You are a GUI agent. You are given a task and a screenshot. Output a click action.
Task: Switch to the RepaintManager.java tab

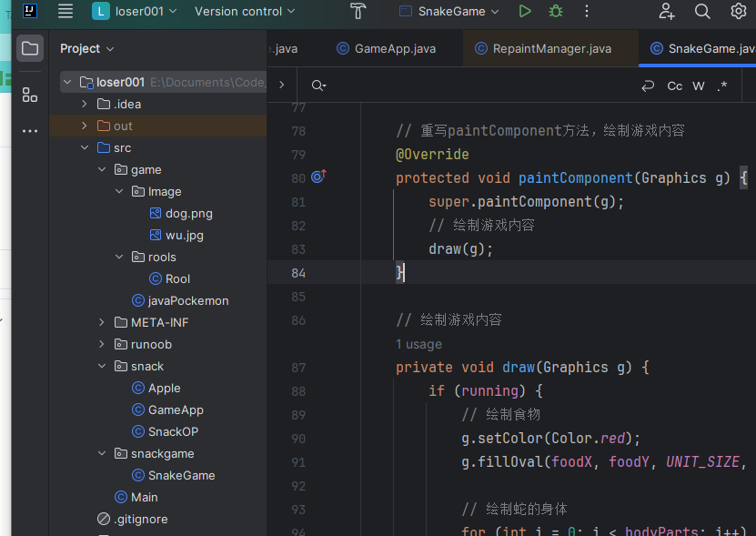coord(543,49)
